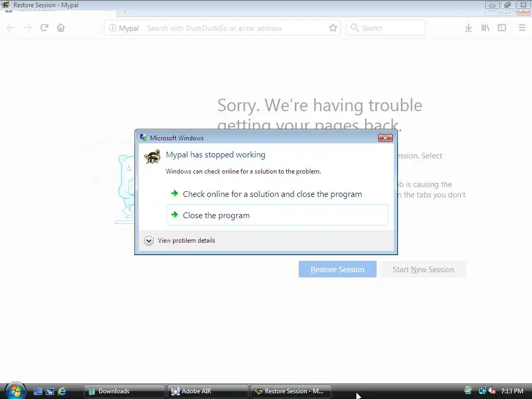This screenshot has height=399, width=532.
Task: Reload the page with the refresh icon
Action: tap(44, 28)
